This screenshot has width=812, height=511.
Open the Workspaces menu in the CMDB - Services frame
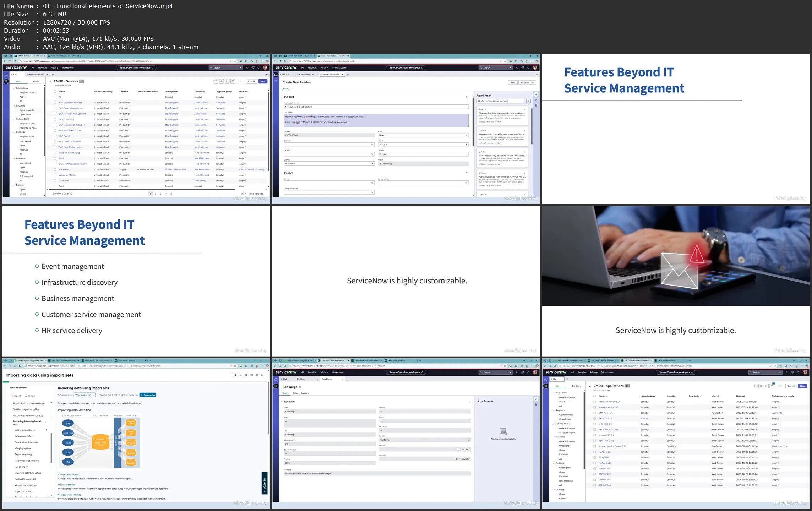pos(68,67)
